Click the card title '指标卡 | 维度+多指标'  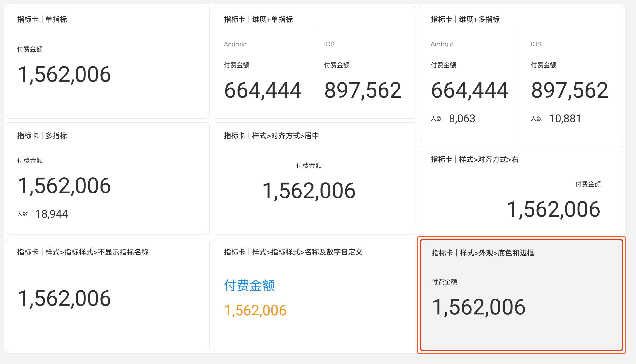[x=465, y=19]
